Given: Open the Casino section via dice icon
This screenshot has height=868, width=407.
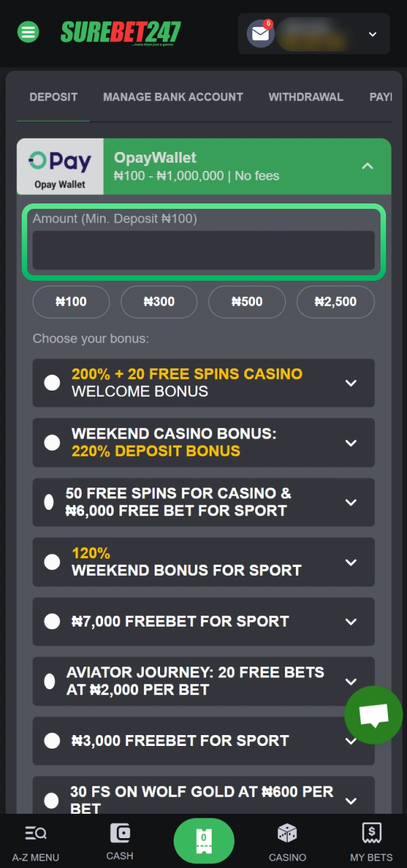Looking at the screenshot, I should tap(287, 841).
